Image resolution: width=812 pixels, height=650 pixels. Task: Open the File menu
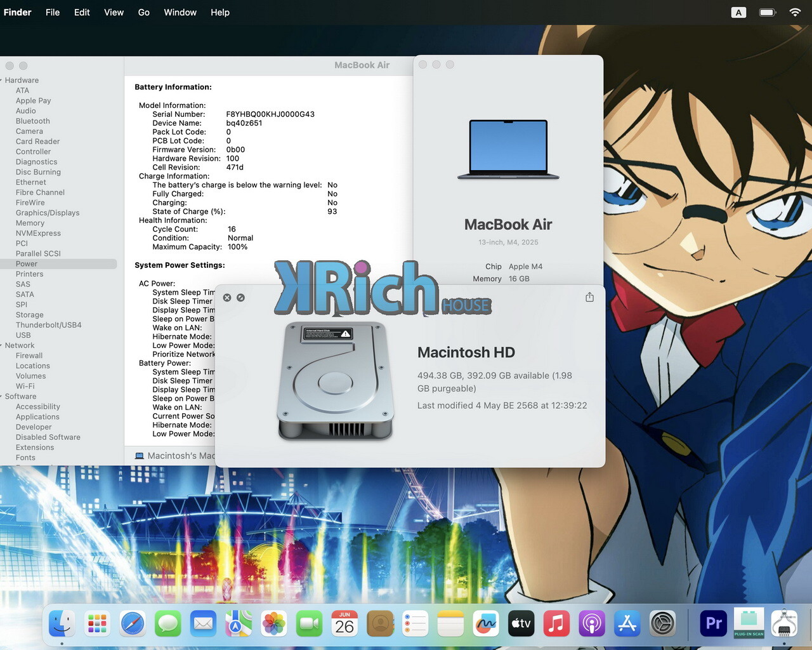pyautogui.click(x=53, y=12)
